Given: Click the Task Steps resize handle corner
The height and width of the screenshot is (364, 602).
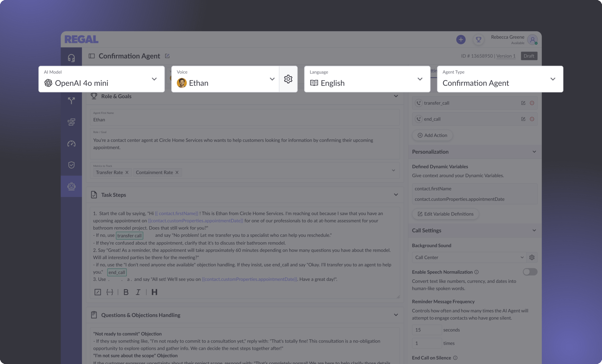Looking at the screenshot, I should [398, 297].
